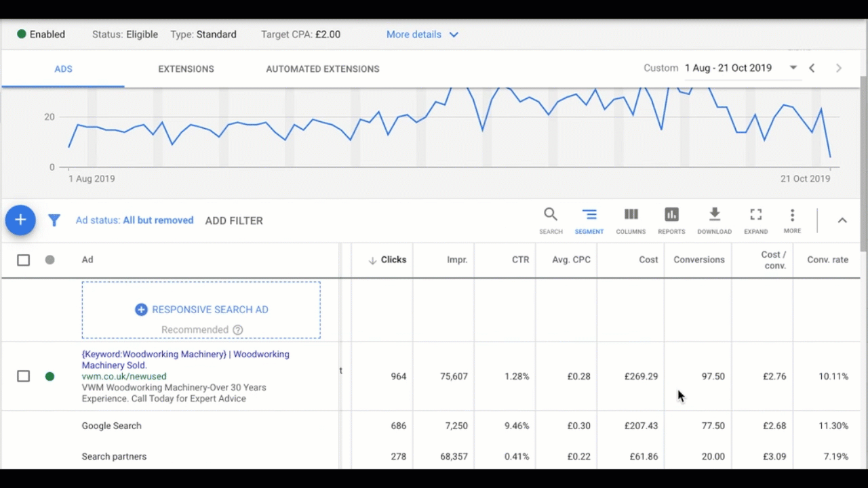Tick the select-all ads header checkbox
The image size is (868, 488).
(x=23, y=260)
